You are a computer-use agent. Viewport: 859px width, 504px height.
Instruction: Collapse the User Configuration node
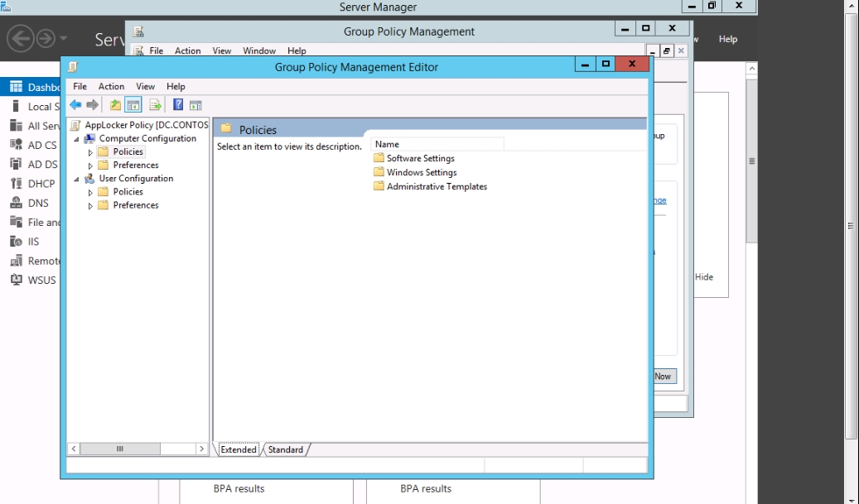click(x=77, y=179)
